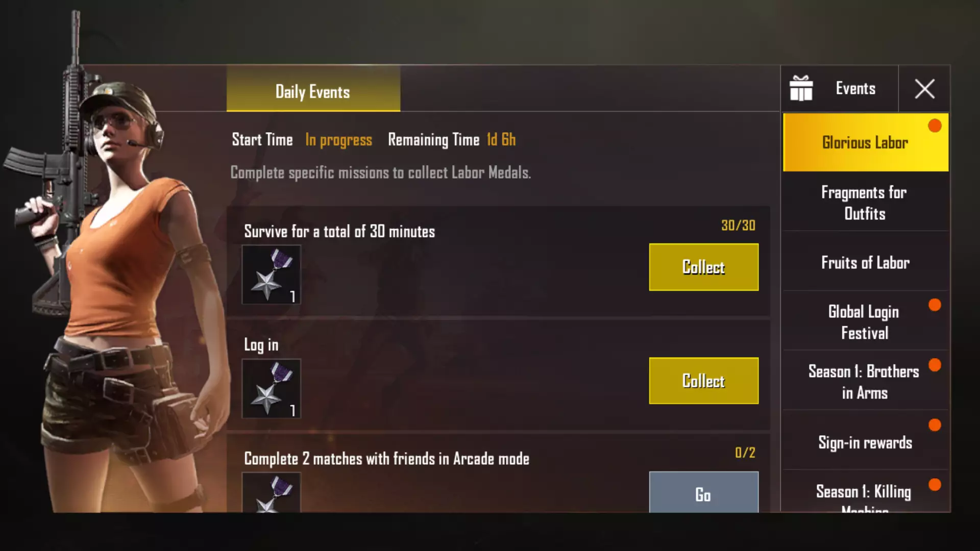Tap the Labor Medal icon under Arcade mission
Image resolution: width=980 pixels, height=551 pixels.
[x=271, y=493]
